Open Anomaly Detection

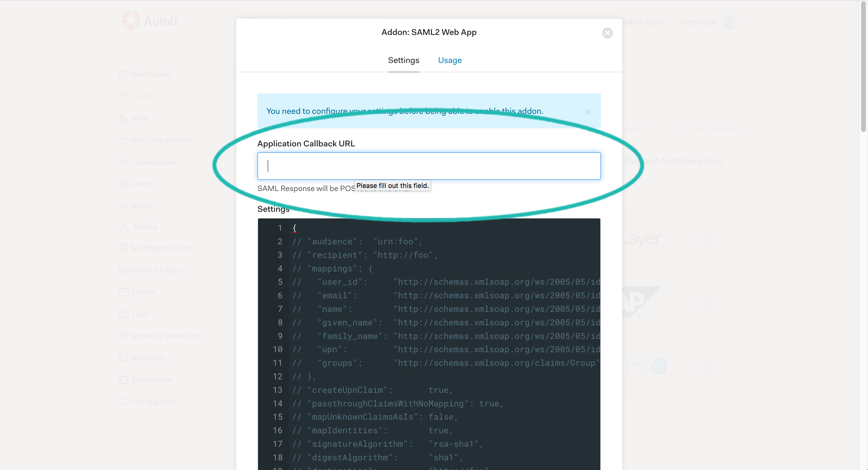(x=165, y=336)
